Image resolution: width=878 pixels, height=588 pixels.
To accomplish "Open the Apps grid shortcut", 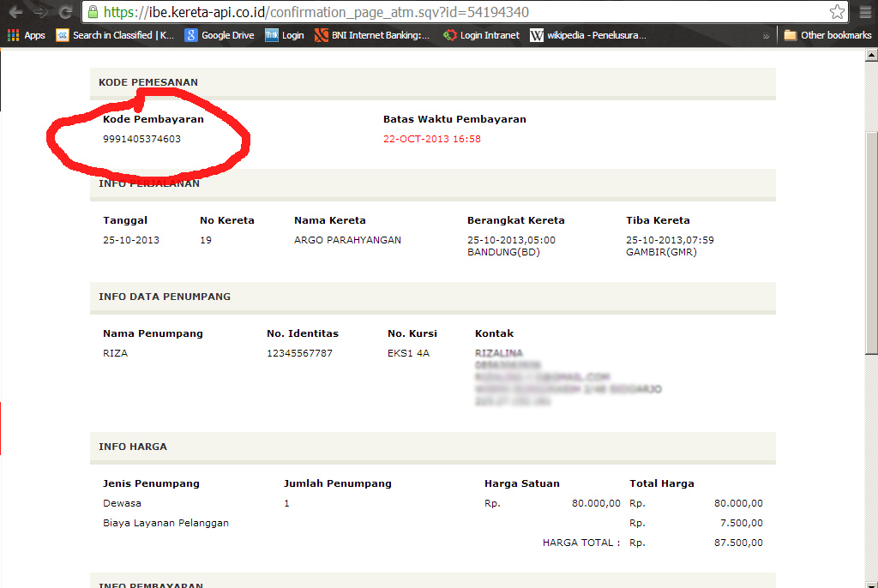I will click(x=27, y=35).
